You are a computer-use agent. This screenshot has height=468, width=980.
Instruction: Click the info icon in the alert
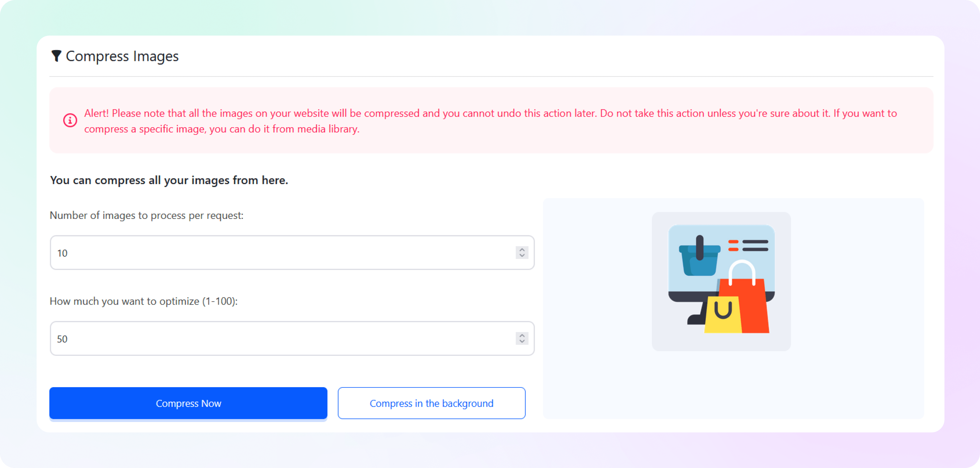pos(70,120)
